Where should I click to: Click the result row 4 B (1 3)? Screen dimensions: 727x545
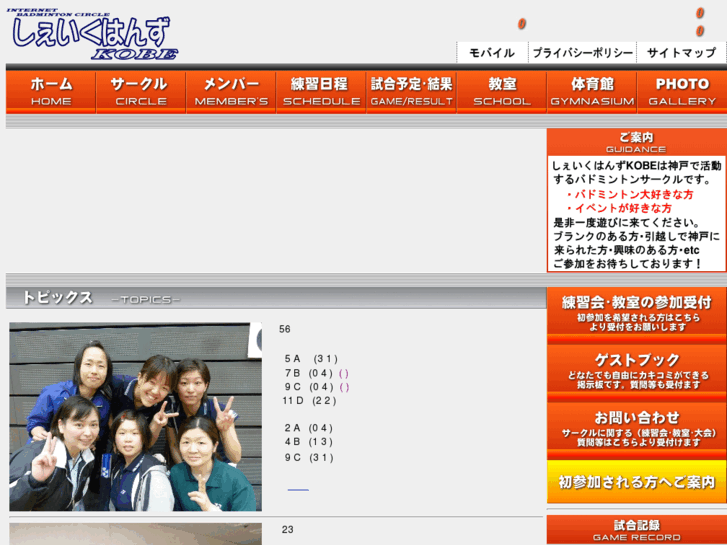click(x=309, y=442)
